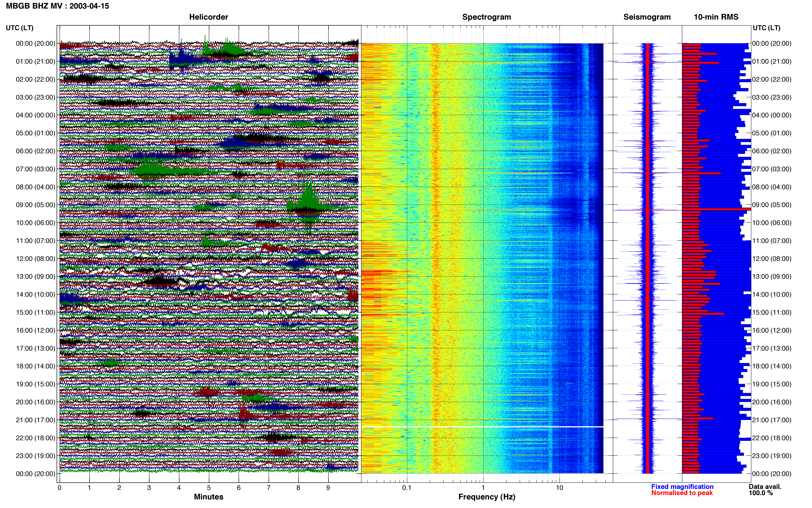Click the 'Spectrogram' panel heading
Viewport: 812px width, 508px height.
click(487, 17)
